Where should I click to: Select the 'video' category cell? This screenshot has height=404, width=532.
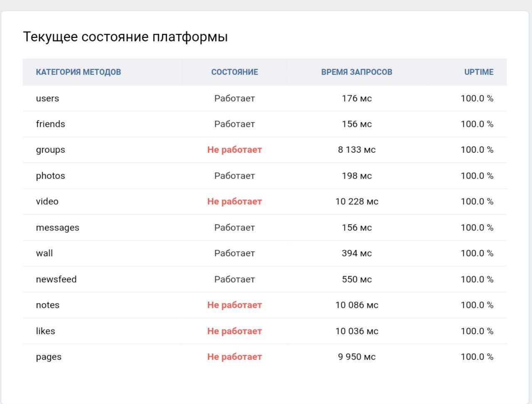(x=47, y=201)
